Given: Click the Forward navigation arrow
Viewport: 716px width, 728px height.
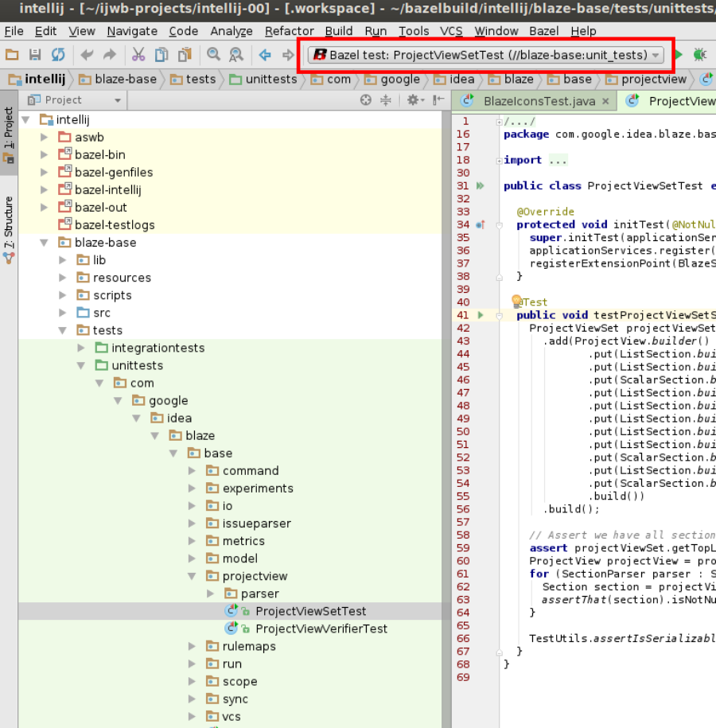Looking at the screenshot, I should [288, 55].
